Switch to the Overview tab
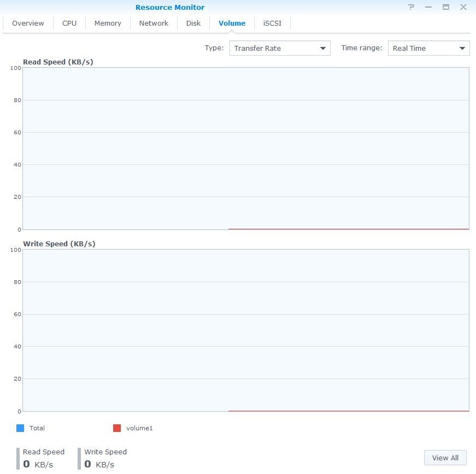Image resolution: width=476 pixels, height=474 pixels. (x=28, y=23)
